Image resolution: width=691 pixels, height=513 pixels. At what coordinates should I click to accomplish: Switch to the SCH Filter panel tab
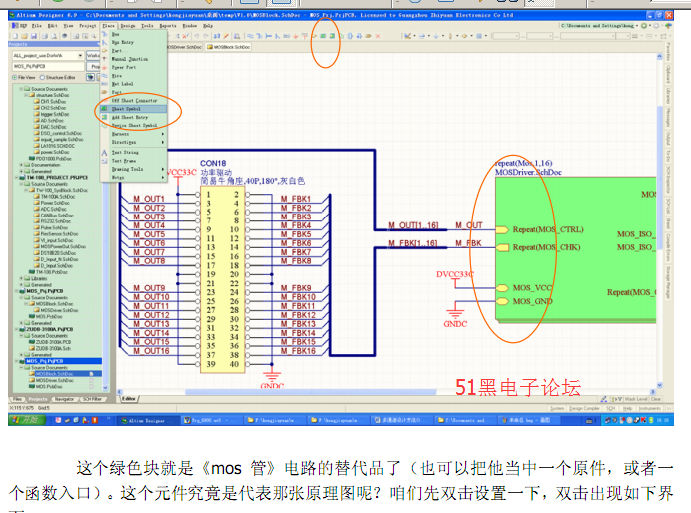(92, 399)
